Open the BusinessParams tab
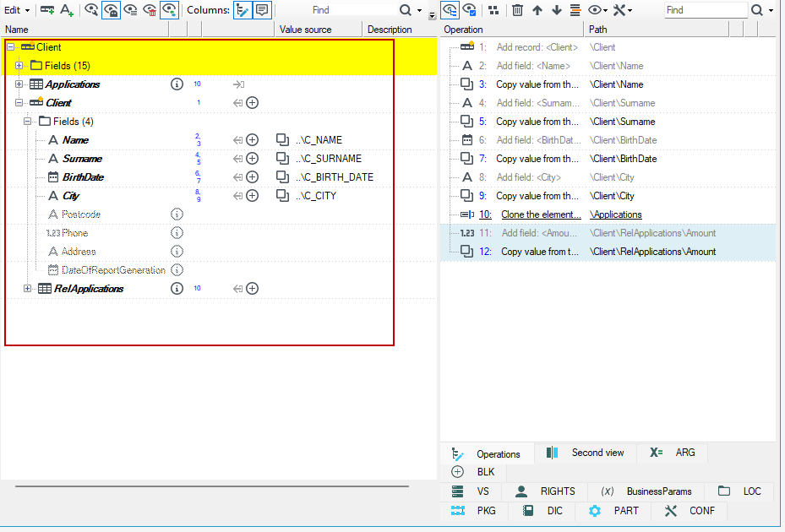785x532 pixels. click(646, 491)
